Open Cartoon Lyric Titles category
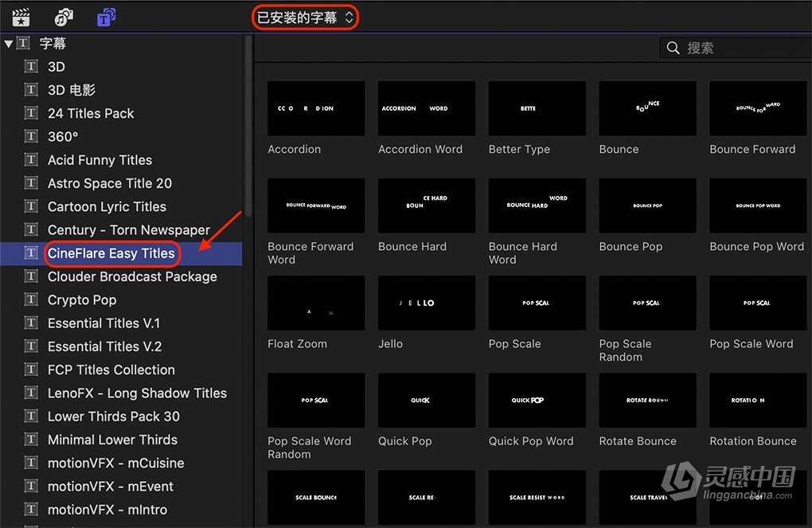Viewport: 812px width, 528px height. point(121,207)
